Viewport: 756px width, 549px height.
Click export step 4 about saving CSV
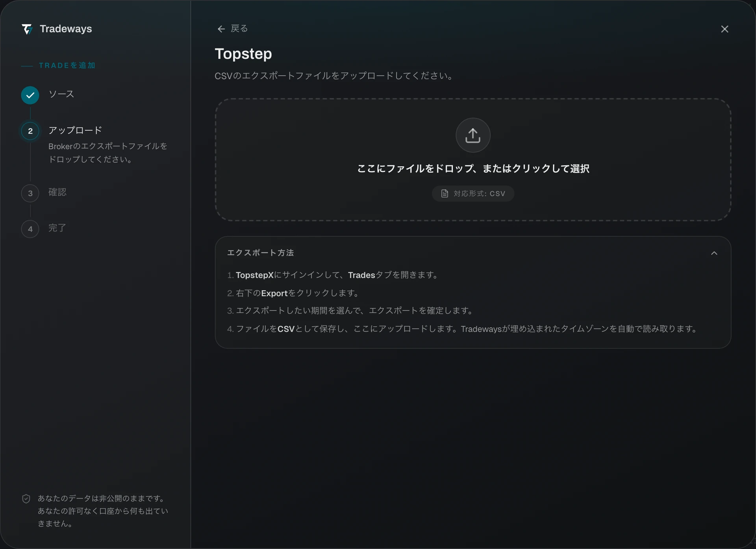pos(463,329)
